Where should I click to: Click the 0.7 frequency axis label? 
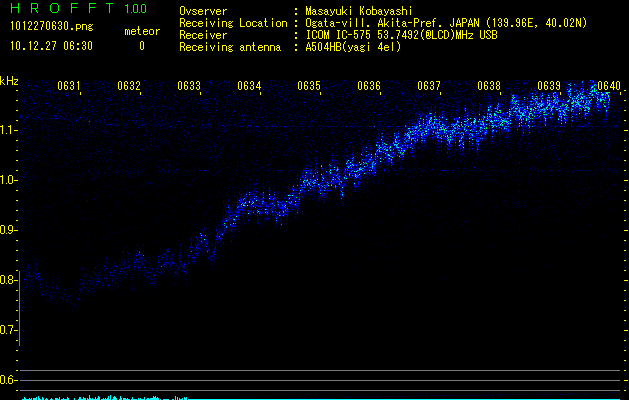(x=8, y=330)
